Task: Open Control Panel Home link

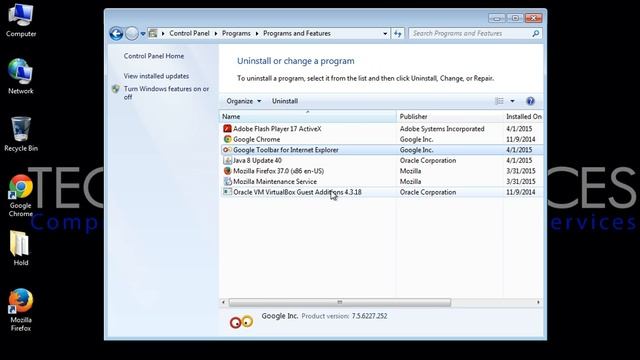Action: 153,56
